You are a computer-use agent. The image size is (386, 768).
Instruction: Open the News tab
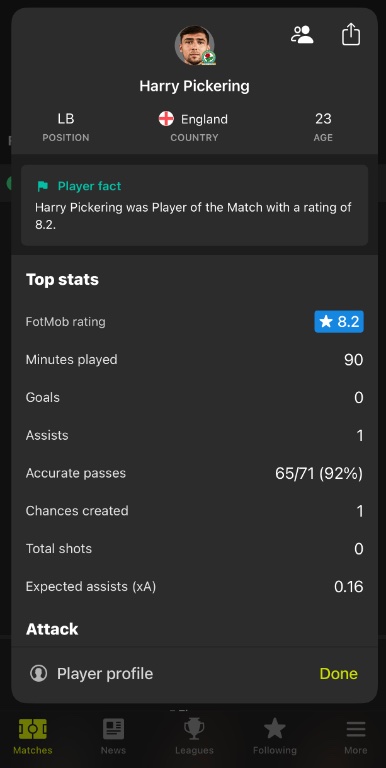click(113, 736)
